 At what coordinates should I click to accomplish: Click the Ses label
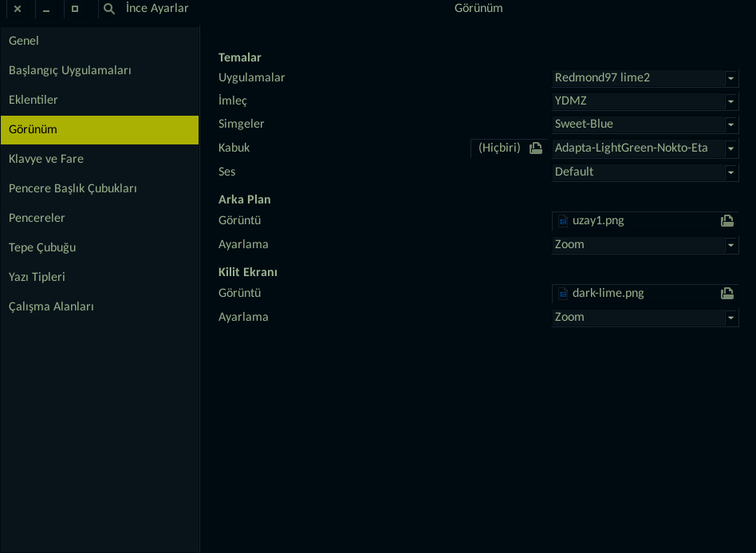[226, 172]
